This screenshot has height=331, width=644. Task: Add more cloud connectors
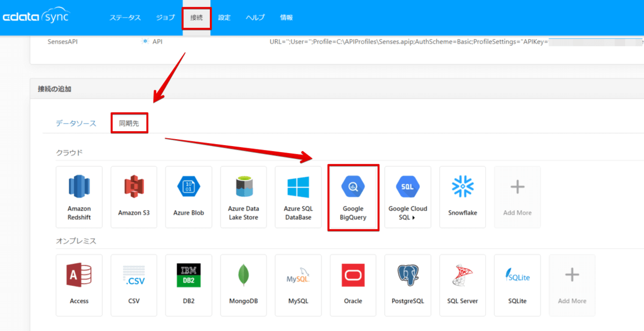coord(517,197)
